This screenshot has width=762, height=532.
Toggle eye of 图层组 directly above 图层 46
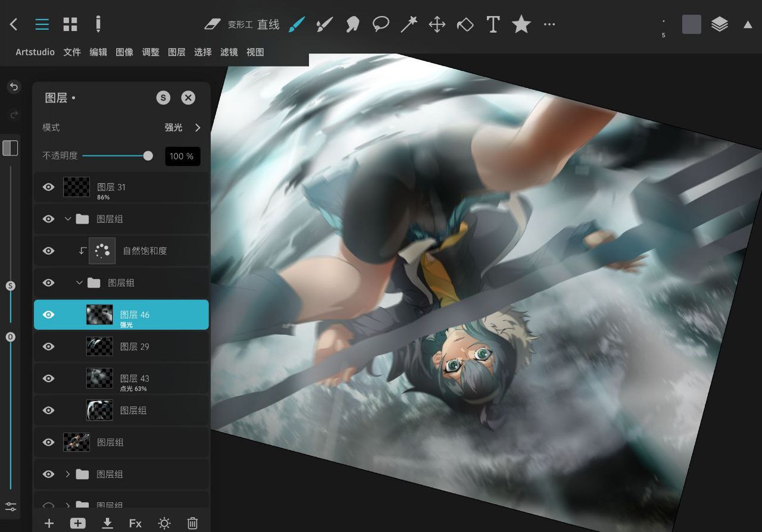point(49,283)
